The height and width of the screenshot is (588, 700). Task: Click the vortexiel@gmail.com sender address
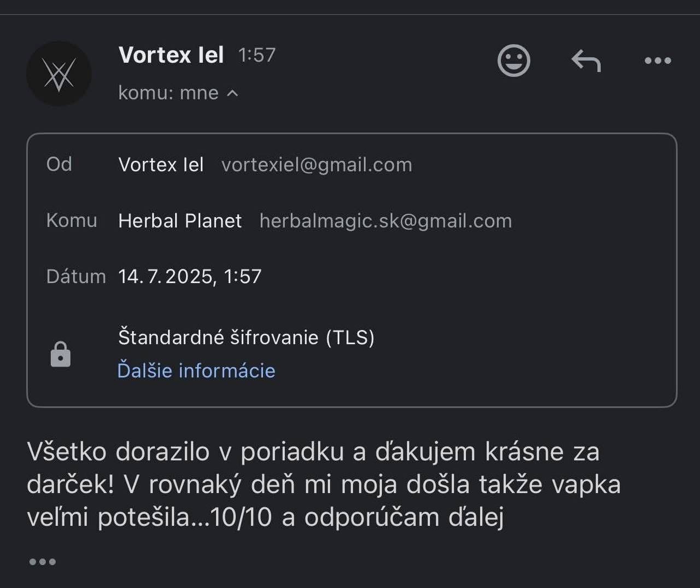click(x=317, y=165)
